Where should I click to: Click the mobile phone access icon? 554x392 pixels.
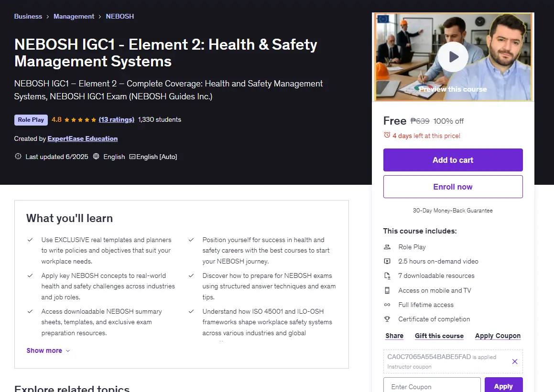(387, 290)
